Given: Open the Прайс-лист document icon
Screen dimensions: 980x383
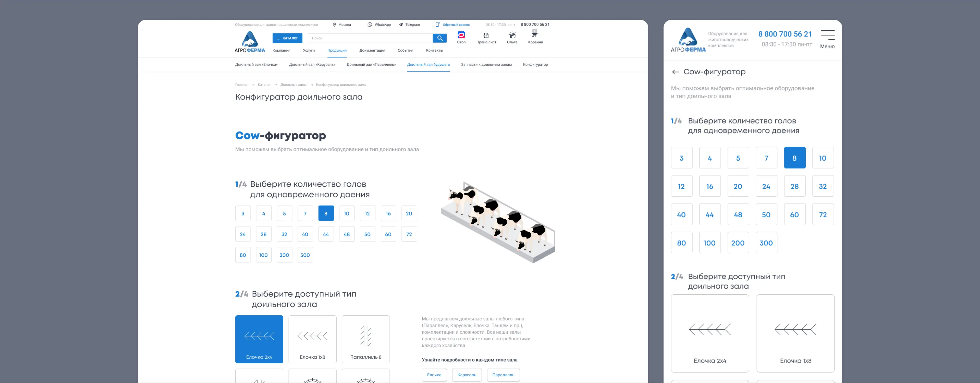Looking at the screenshot, I should click(486, 35).
